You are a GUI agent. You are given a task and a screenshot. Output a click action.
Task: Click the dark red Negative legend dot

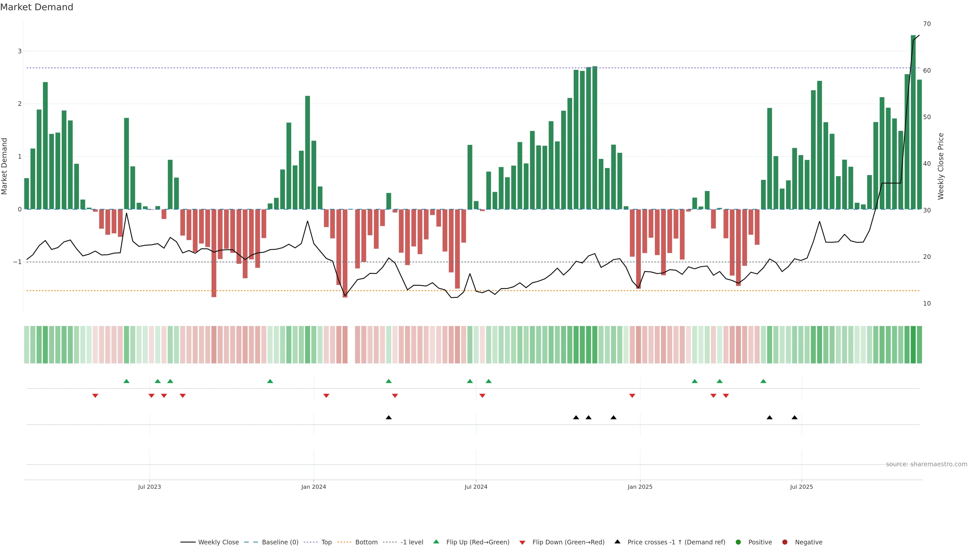tap(785, 542)
